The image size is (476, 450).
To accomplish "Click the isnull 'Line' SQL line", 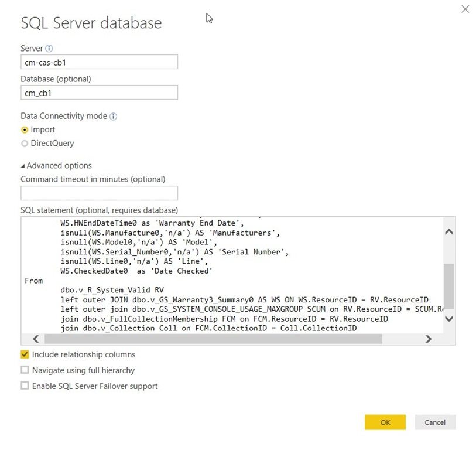I will 134,261.
